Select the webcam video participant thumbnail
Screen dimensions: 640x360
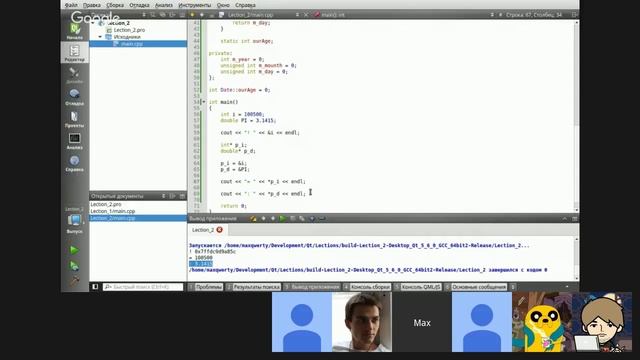[362, 322]
